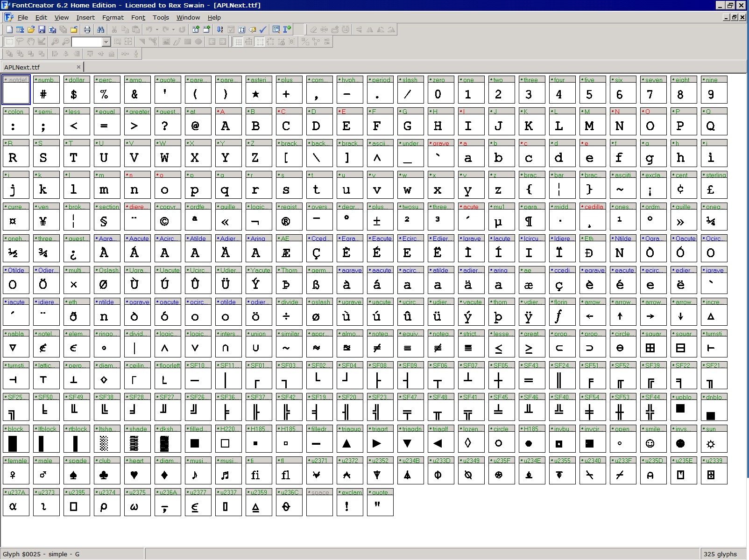
Task: Toggle the grid display button
Action: pyautogui.click(x=238, y=42)
